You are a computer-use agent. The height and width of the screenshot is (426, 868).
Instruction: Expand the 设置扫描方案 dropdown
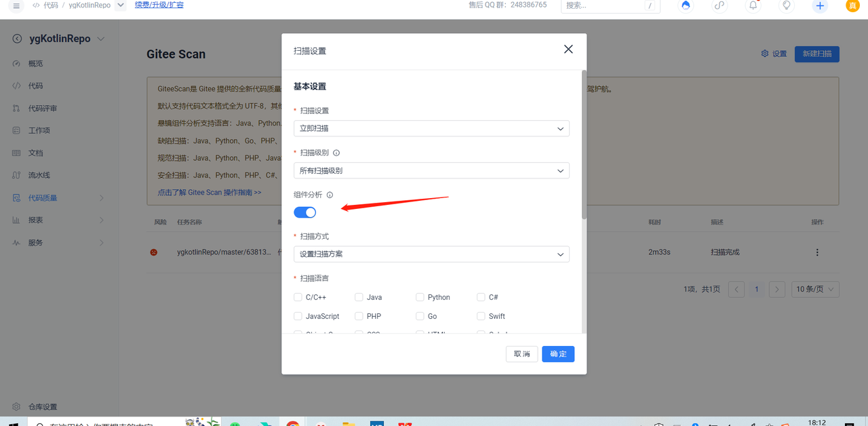tap(431, 254)
